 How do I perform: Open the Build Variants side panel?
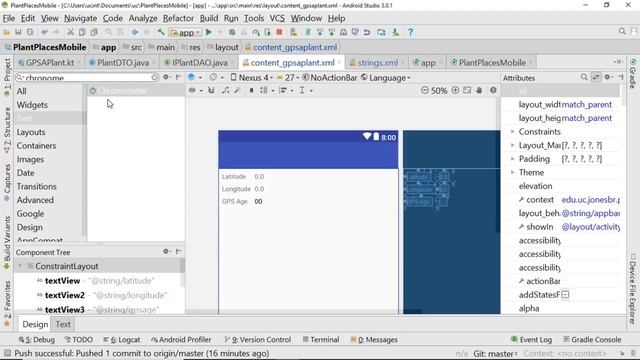point(7,243)
